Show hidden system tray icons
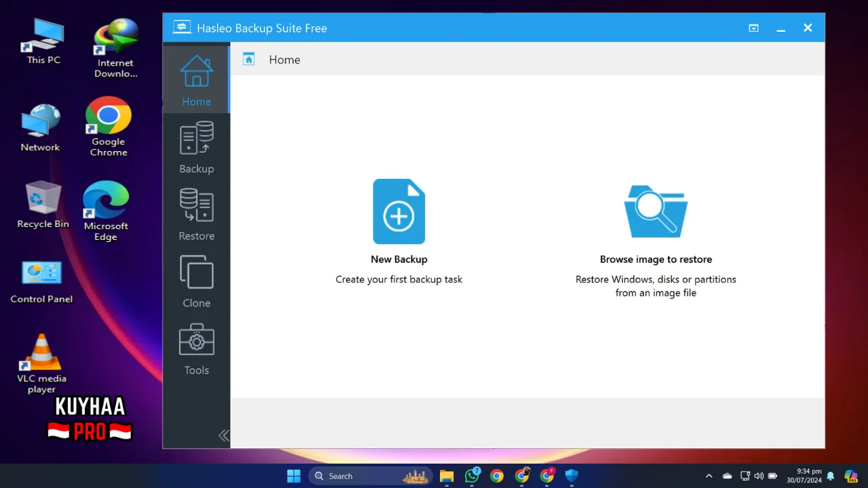The width and height of the screenshot is (868, 488). (709, 476)
